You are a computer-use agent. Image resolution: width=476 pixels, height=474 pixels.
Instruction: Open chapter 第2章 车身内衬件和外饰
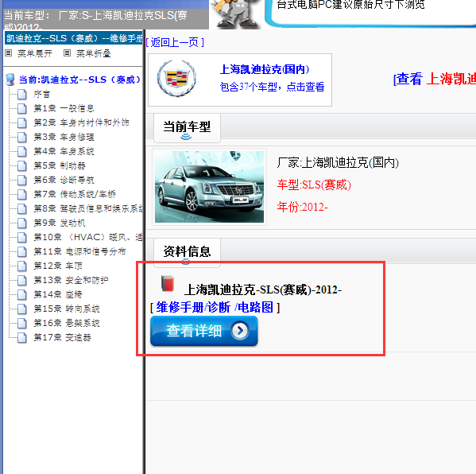pos(81,122)
